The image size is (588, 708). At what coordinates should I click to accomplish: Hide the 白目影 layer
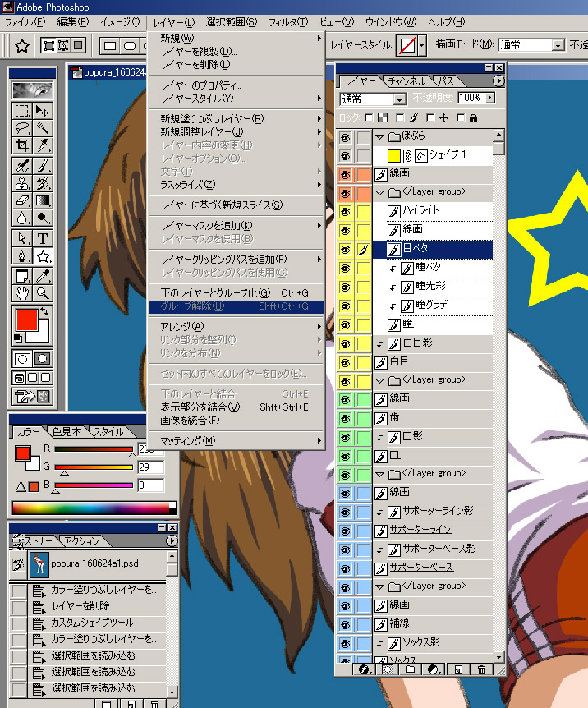point(346,344)
